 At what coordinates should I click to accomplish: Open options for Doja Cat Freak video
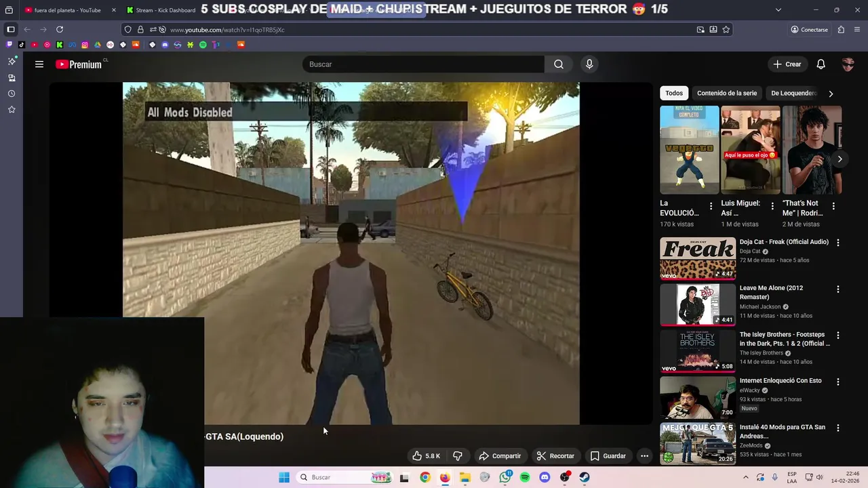click(x=837, y=243)
